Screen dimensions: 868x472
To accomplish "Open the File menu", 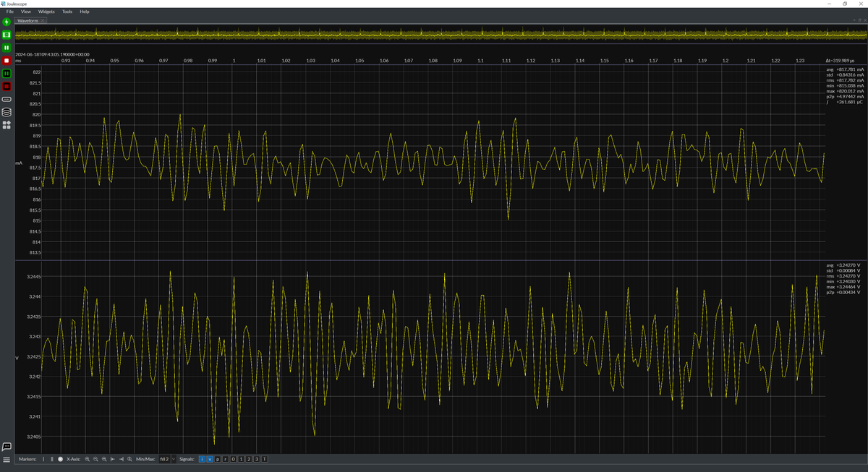I will click(x=9, y=12).
